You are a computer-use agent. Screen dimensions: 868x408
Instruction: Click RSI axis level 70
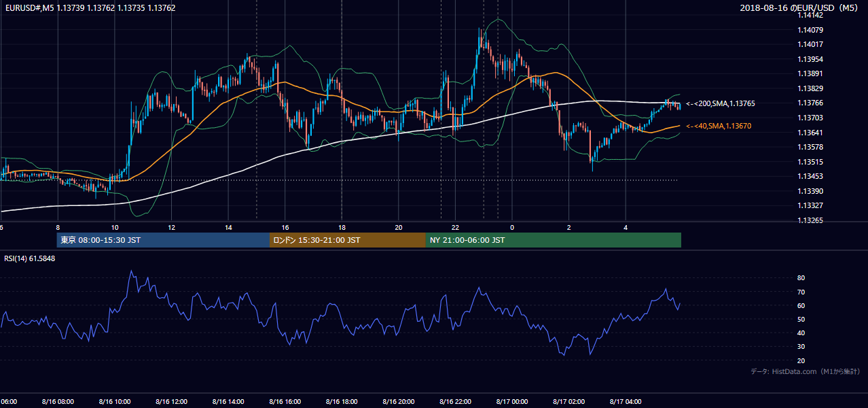tap(801, 292)
